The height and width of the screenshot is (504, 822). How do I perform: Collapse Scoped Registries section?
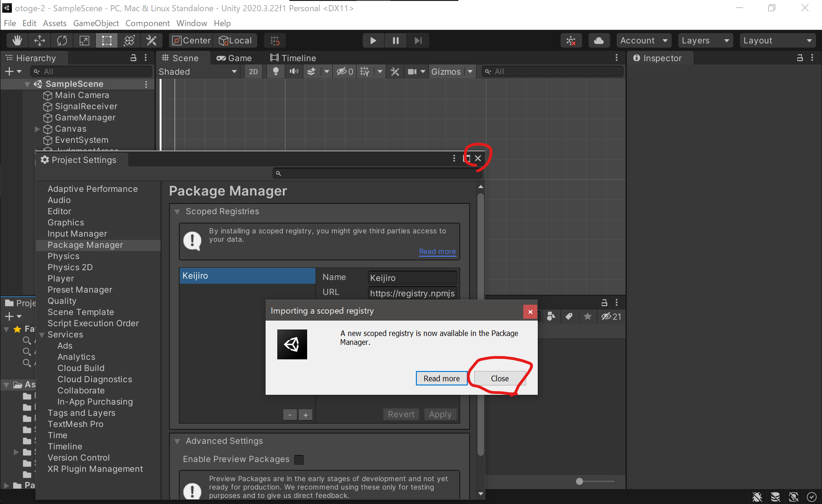pyautogui.click(x=177, y=212)
